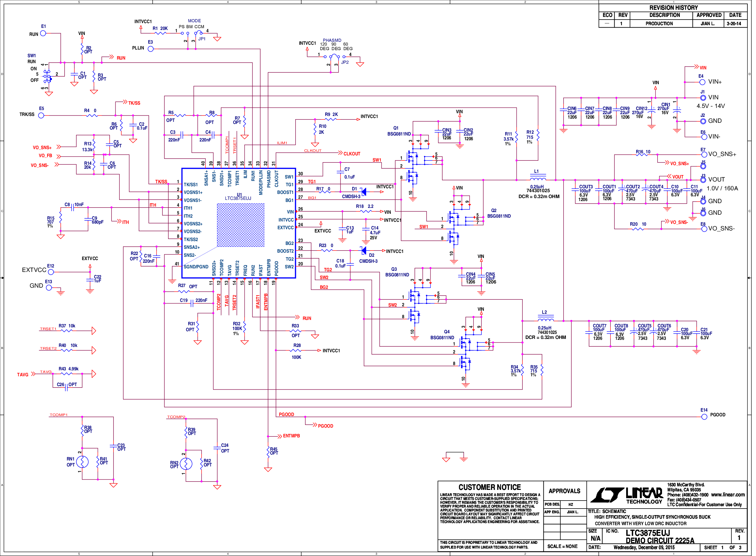Image resolution: width=756 pixels, height=556 pixels.
Task: Click the J3 VOUT connector
Action: click(704, 180)
